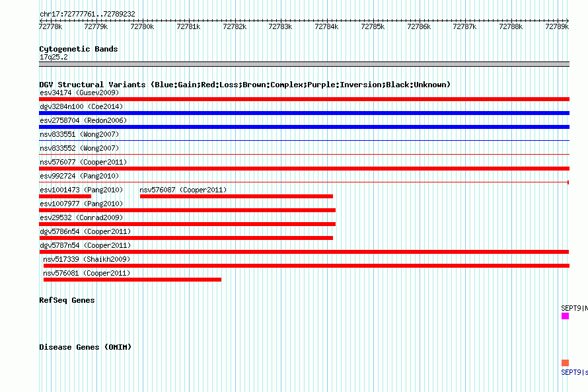The image size is (588, 392).
Task: Click the nsv576087 (Cooper2011) label
Action: coord(183,190)
